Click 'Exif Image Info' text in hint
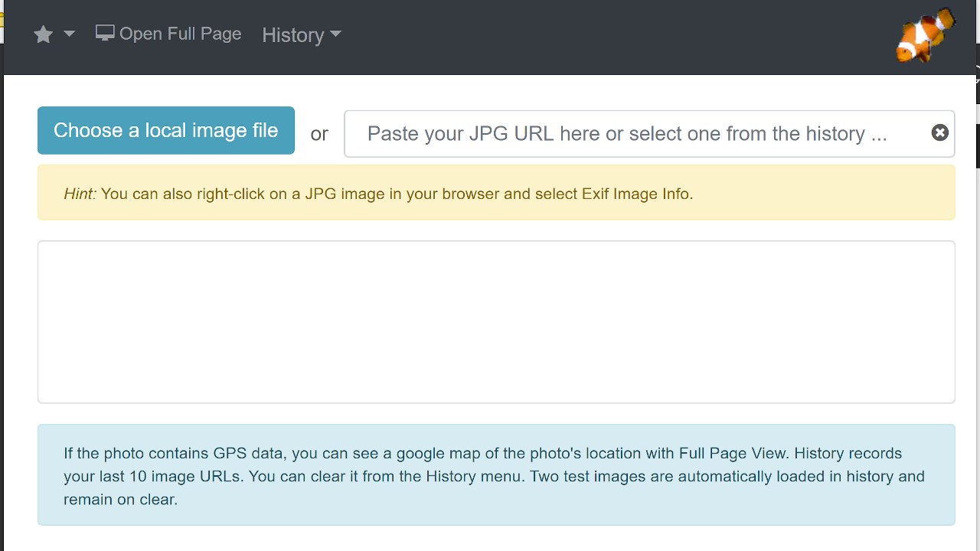Image resolution: width=980 pixels, height=551 pixels. click(633, 194)
